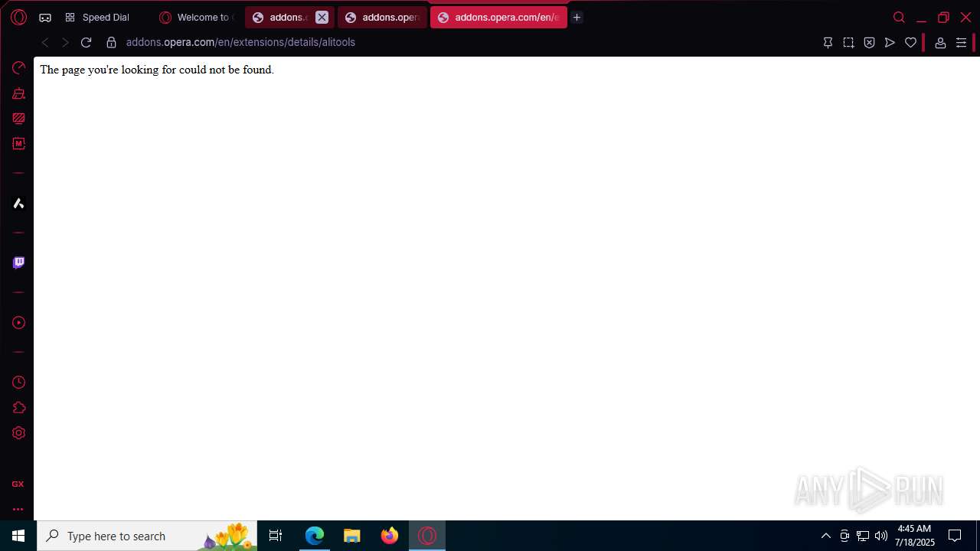
Task: Reload the current page
Action: (87, 43)
